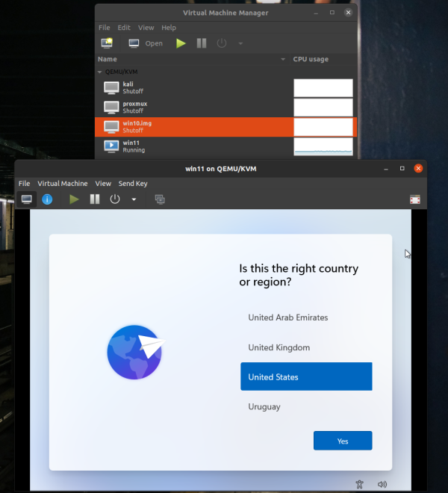Select the win10.img virtual machine
Viewport: 448px width, 493px height.
click(225, 127)
